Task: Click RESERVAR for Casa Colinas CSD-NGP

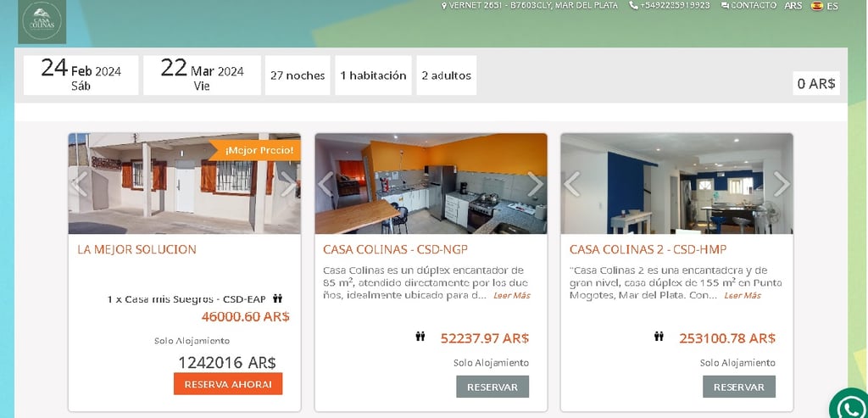Action: [492, 387]
